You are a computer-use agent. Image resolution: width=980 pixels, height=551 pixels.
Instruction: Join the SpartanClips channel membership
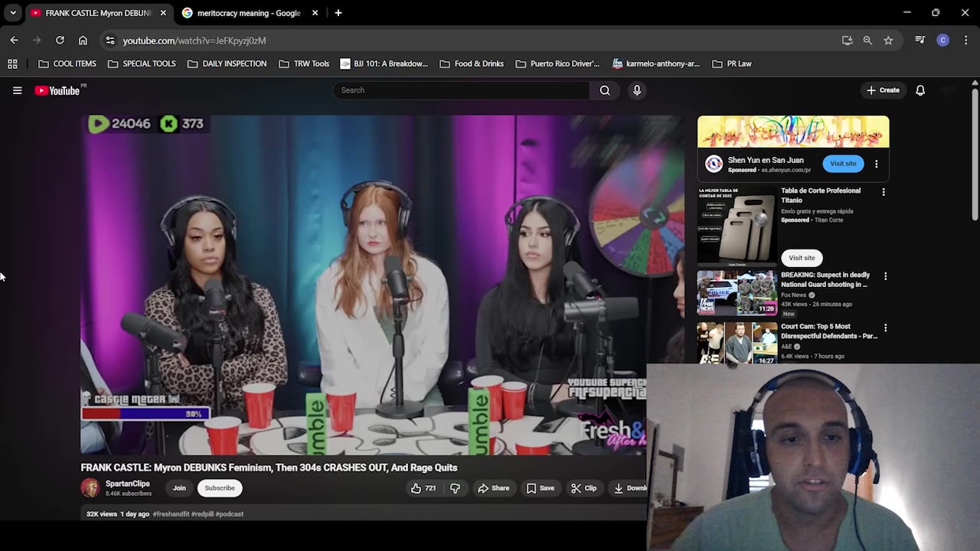pyautogui.click(x=179, y=488)
